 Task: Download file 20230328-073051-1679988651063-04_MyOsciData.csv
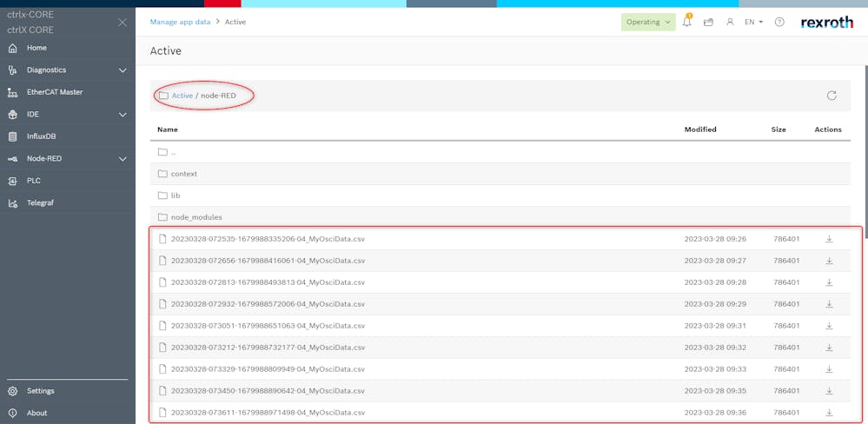pos(829,326)
